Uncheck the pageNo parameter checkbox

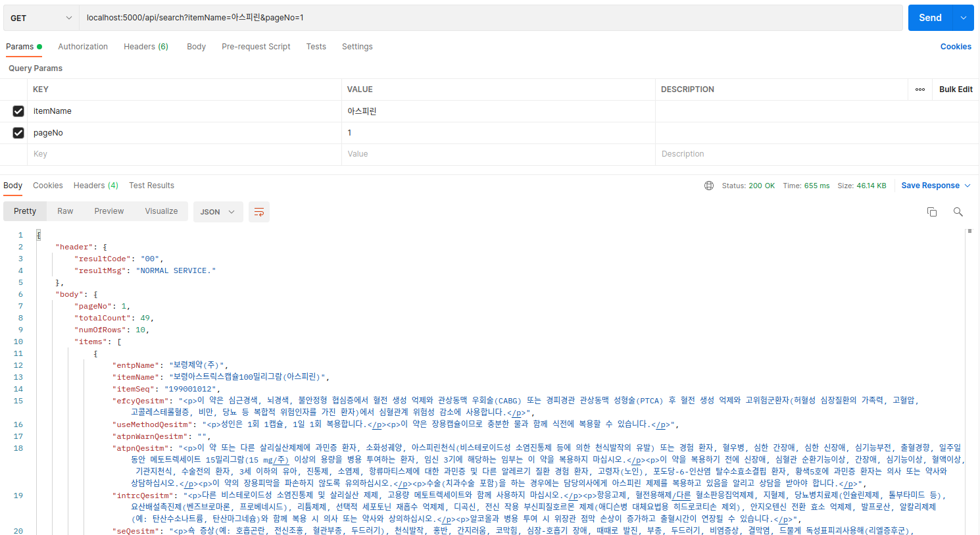tap(18, 133)
